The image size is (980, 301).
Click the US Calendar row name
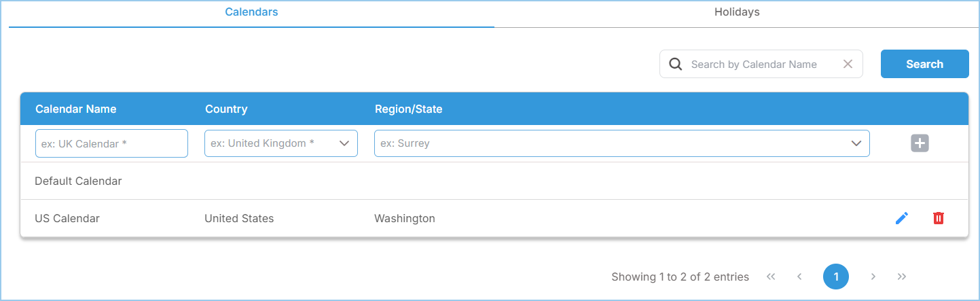click(x=67, y=218)
